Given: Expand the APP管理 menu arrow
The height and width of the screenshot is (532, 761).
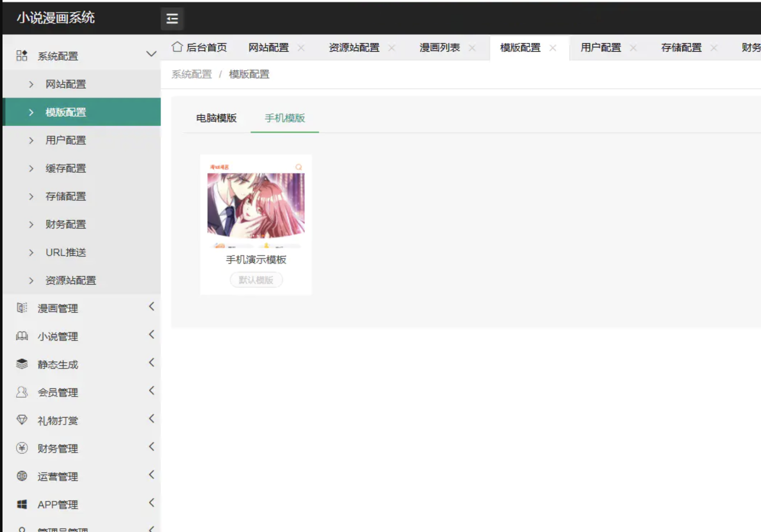Looking at the screenshot, I should point(151,503).
